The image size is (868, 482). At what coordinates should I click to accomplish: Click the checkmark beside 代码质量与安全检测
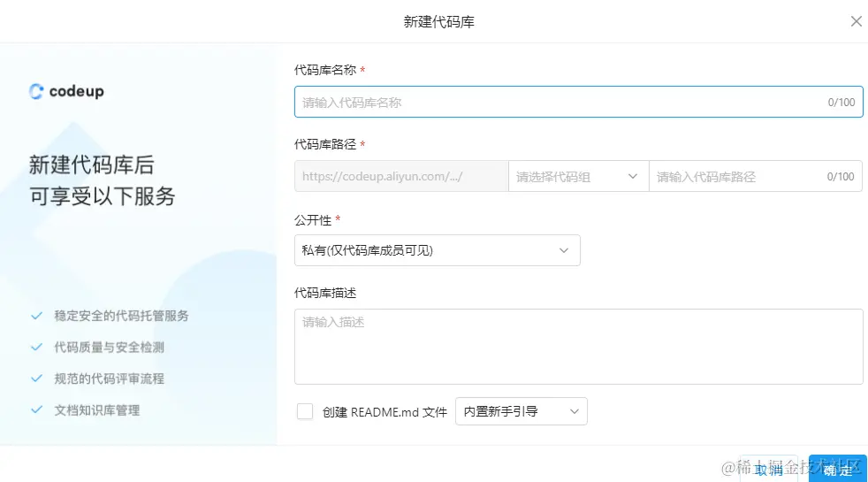point(36,348)
